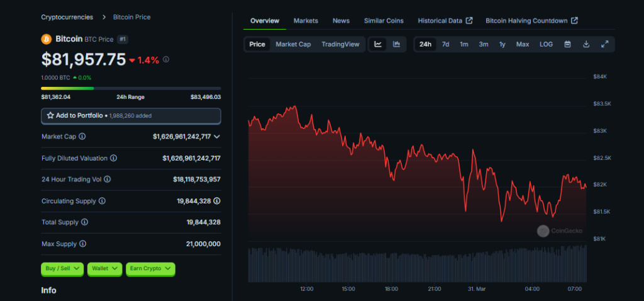This screenshot has width=644, height=301.
Task: Click the $18,118,753,957 trading volume value
Action: 197,179
